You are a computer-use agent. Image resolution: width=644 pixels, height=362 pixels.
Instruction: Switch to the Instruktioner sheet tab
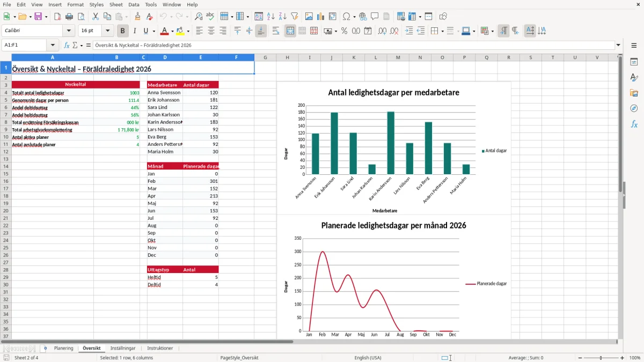160,348
